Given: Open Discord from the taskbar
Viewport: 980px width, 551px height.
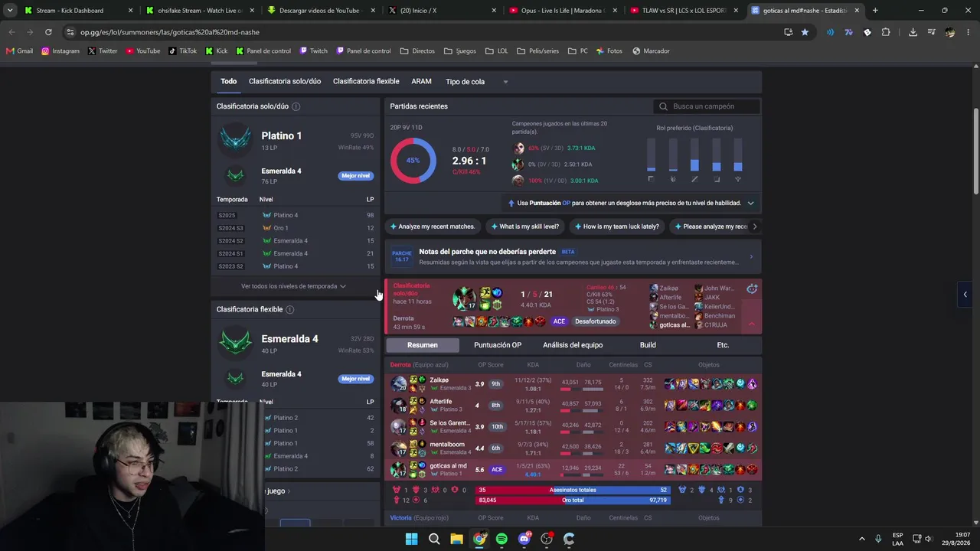Looking at the screenshot, I should (x=524, y=539).
